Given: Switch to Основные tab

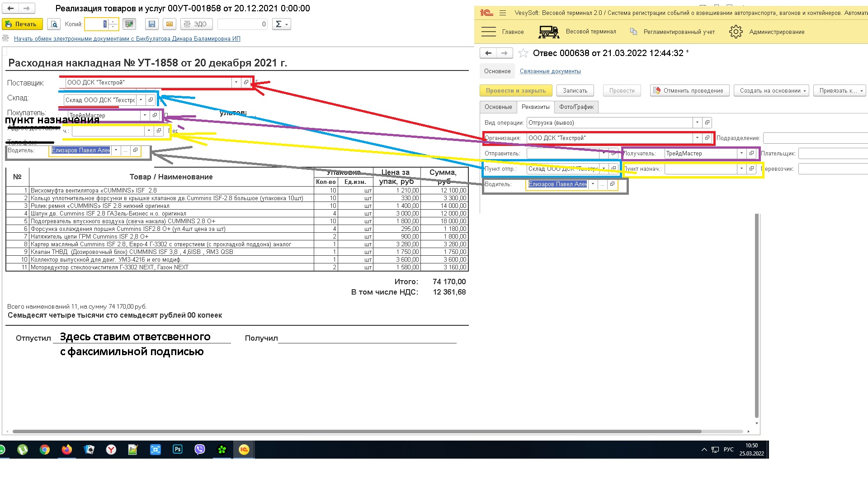Looking at the screenshot, I should 498,107.
